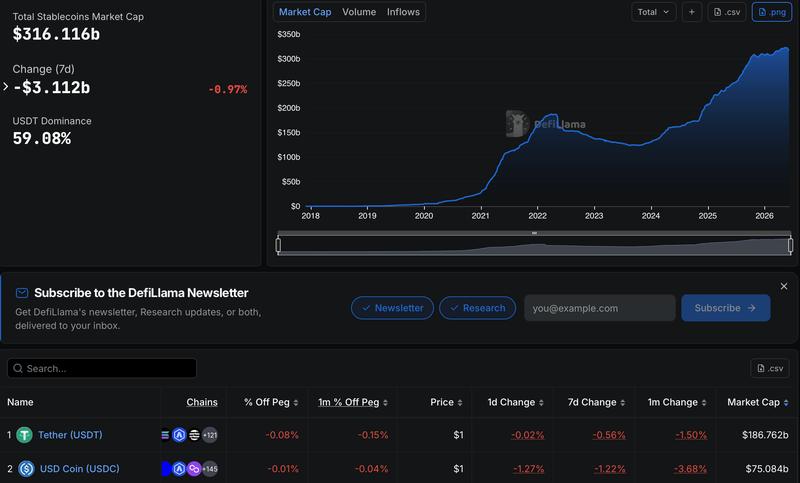The height and width of the screenshot is (483, 800).
Task: Sort table by 7d Change
Action: pyautogui.click(x=596, y=402)
